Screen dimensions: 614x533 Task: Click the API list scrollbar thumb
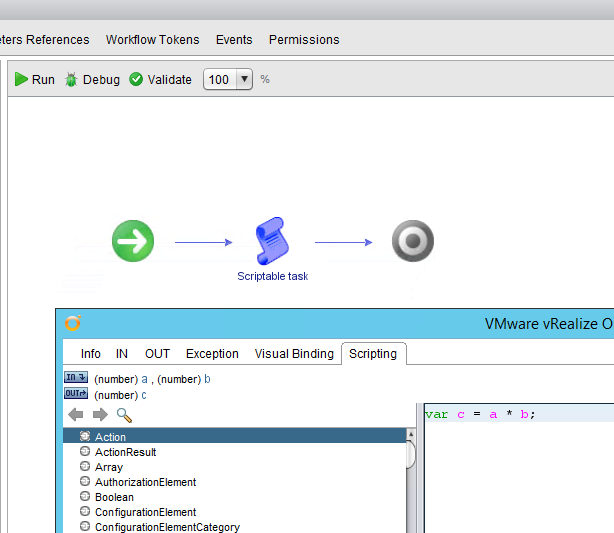[411, 454]
